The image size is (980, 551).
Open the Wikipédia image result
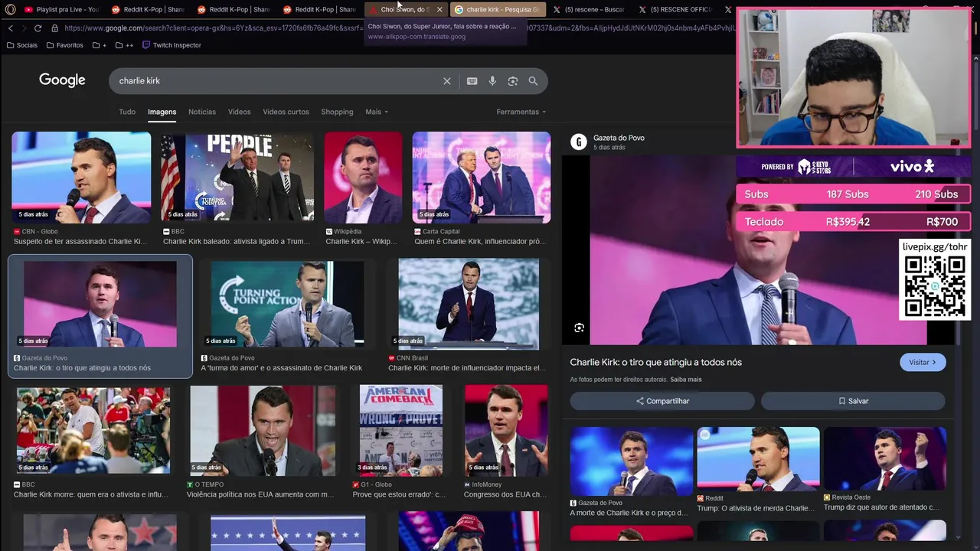363,178
